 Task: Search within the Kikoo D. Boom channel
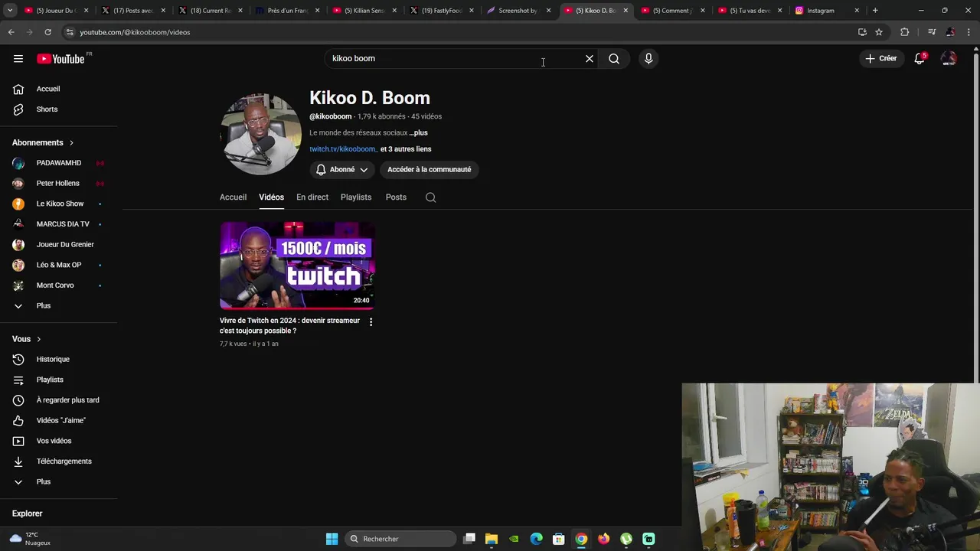tap(431, 197)
